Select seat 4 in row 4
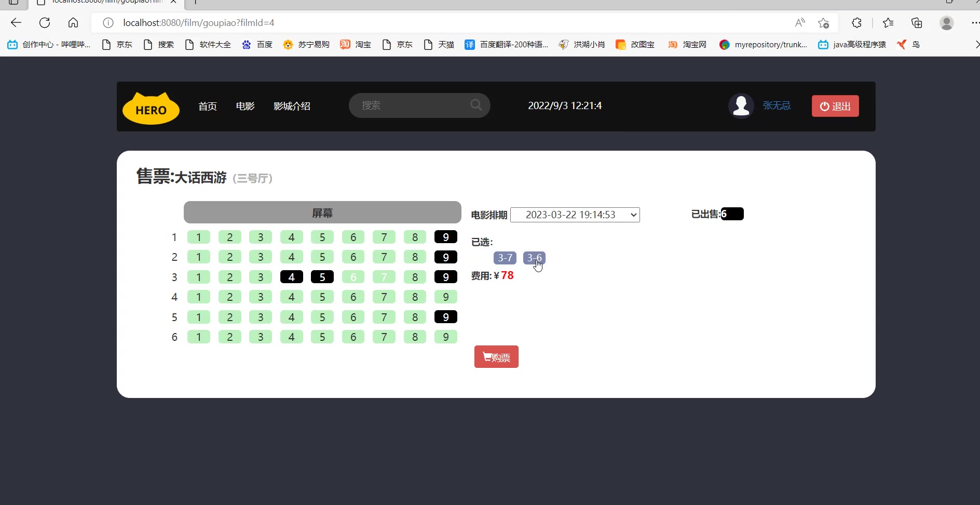The width and height of the screenshot is (980, 505). (x=292, y=297)
